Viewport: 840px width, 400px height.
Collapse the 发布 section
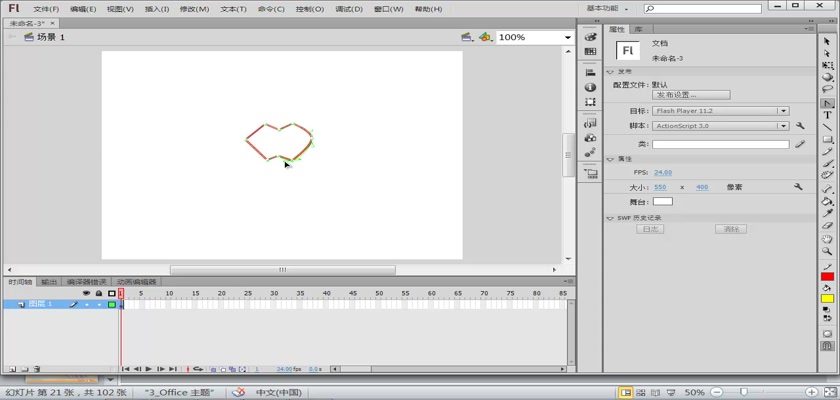pos(610,72)
